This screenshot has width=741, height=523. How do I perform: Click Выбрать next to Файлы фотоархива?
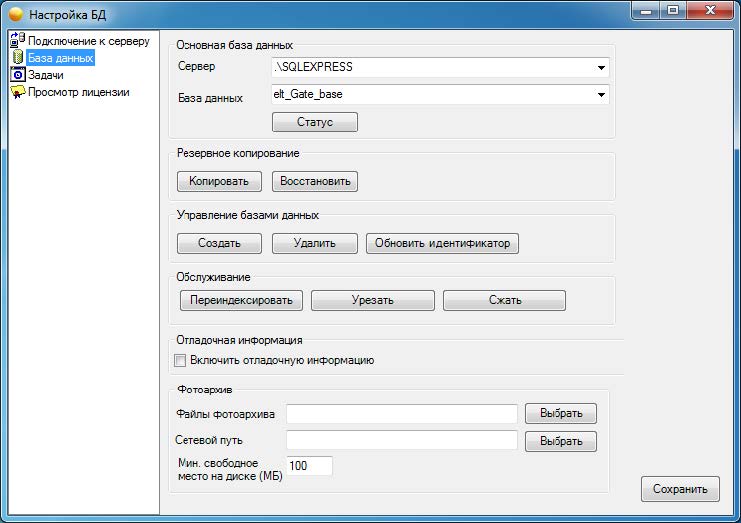(x=567, y=413)
